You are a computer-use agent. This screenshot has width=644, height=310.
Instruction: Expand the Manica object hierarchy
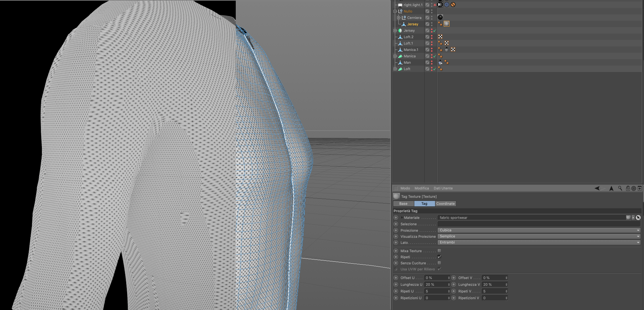pyautogui.click(x=395, y=56)
